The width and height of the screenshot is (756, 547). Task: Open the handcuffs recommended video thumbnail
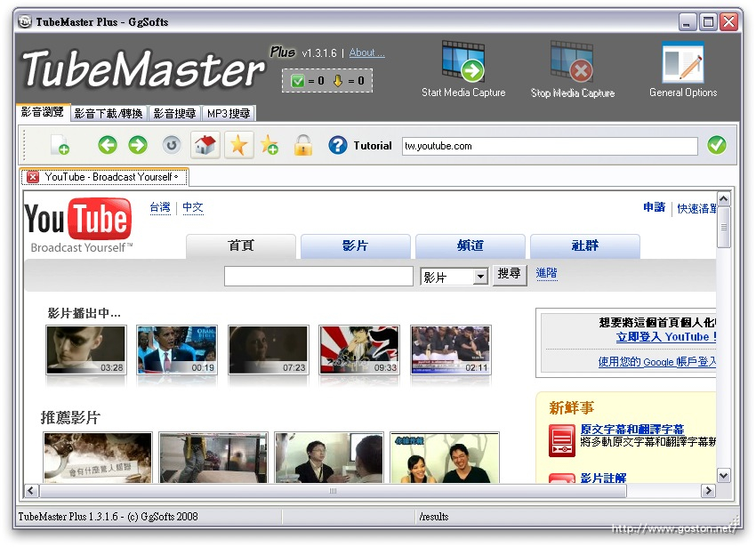pos(98,458)
